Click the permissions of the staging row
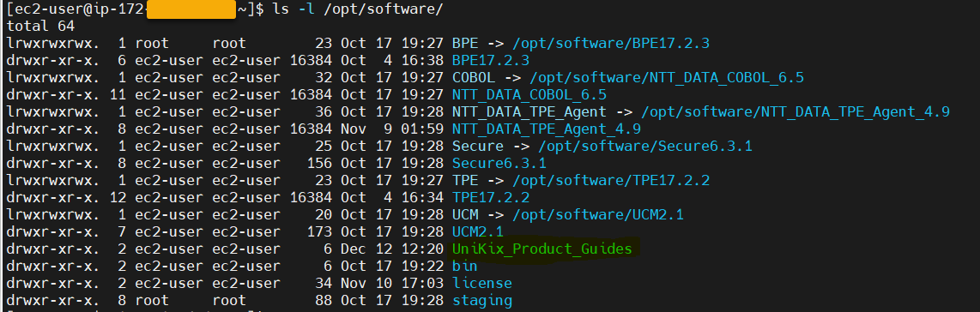This screenshot has height=312, width=980. coord(53,300)
